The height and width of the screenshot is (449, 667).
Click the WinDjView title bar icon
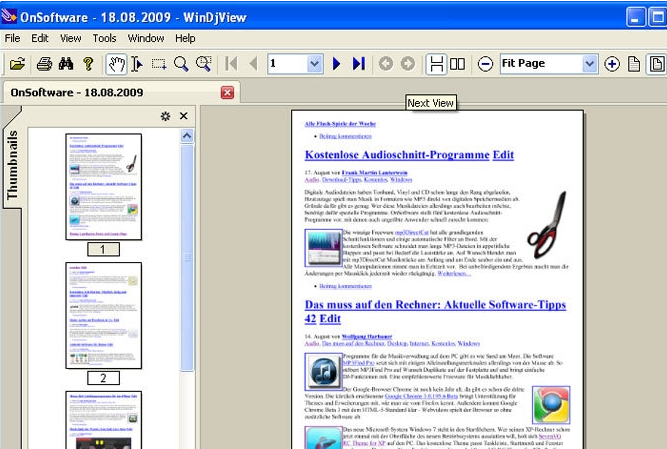(x=9, y=16)
